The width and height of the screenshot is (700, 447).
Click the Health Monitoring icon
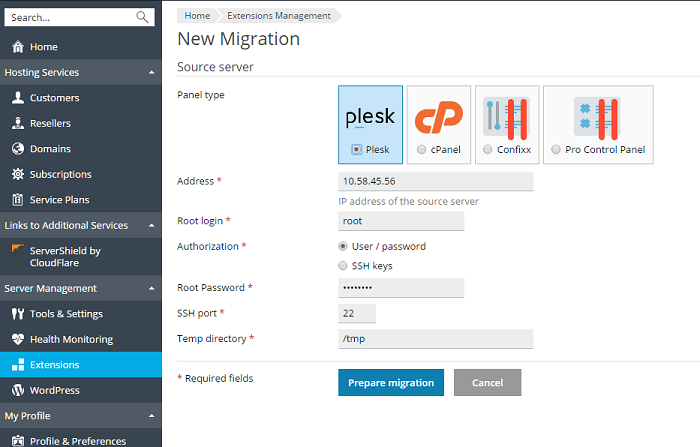[x=17, y=339]
